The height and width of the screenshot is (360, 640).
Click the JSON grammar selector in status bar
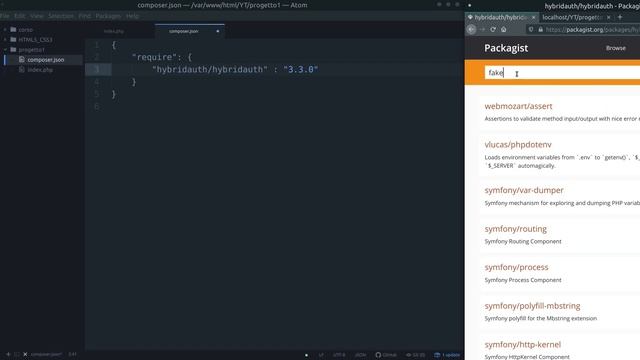(360, 355)
